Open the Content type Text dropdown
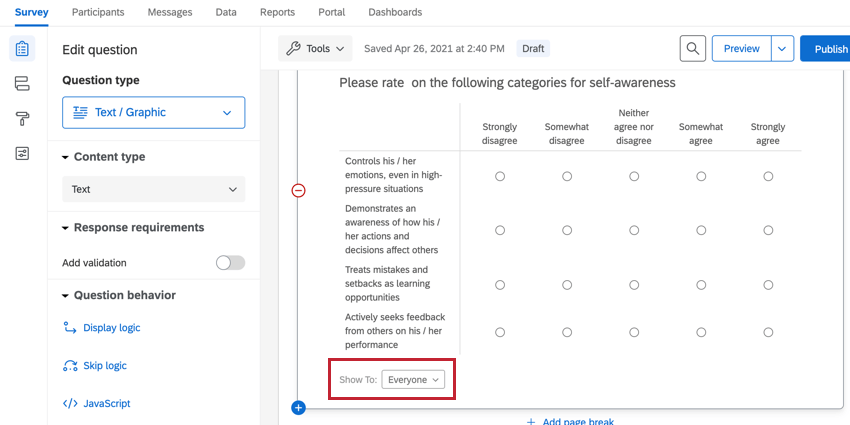The height and width of the screenshot is (425, 850). tap(153, 189)
